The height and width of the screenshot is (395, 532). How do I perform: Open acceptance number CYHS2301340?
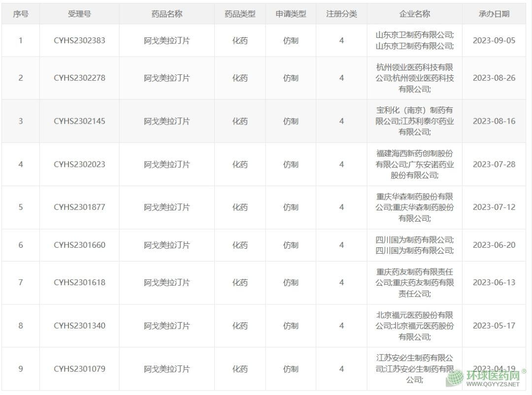pos(79,326)
